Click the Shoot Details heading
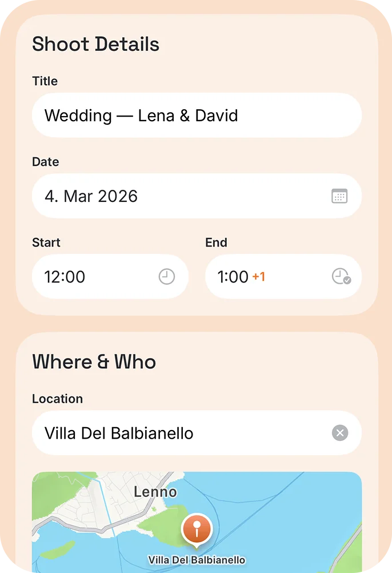Viewport: 392px width, 573px height. point(95,44)
